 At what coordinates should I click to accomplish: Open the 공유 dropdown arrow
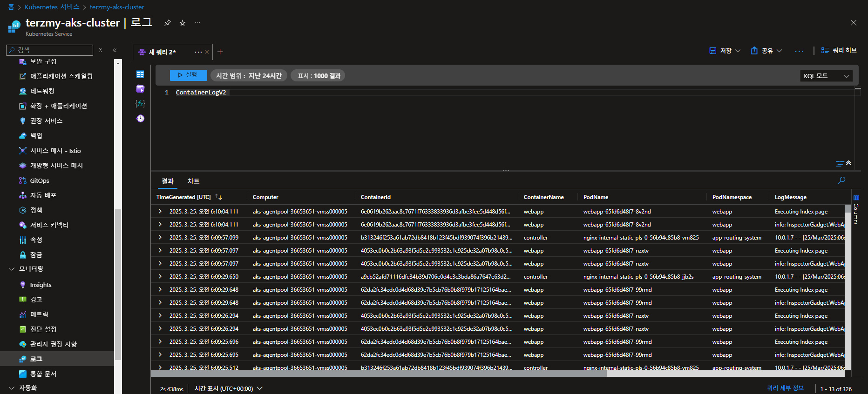[x=779, y=51]
